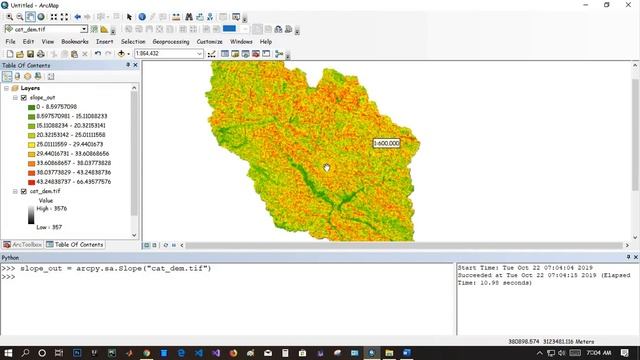
Task: Select the Zoom In tool
Action: click(x=9, y=17)
